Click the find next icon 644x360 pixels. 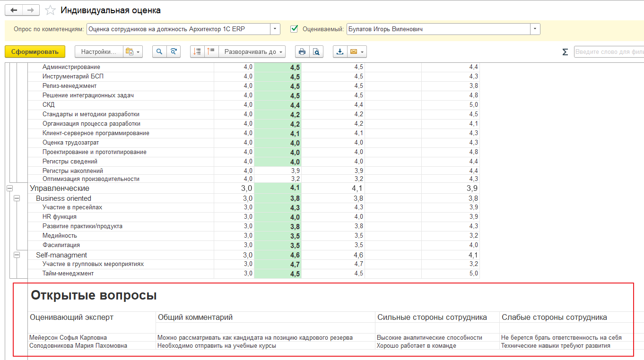[174, 52]
